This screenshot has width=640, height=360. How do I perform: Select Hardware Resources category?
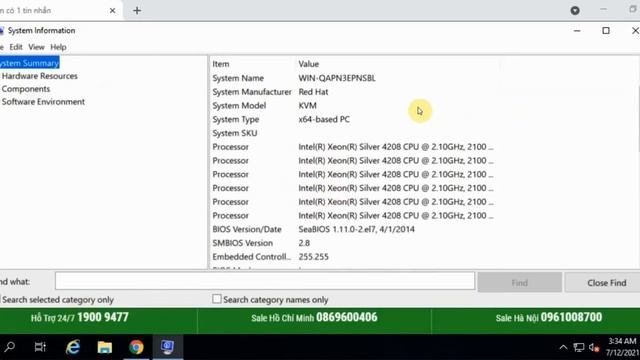(40, 76)
